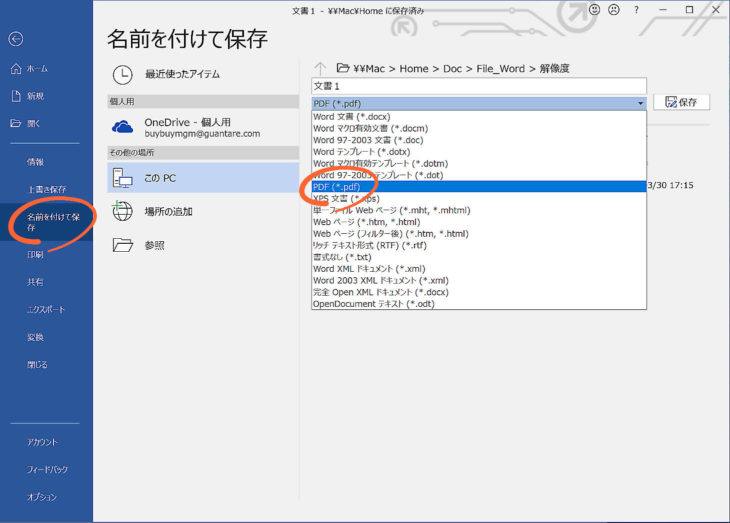Click the frowning face feedback icon
The width and height of the screenshot is (730, 523).
pos(615,10)
